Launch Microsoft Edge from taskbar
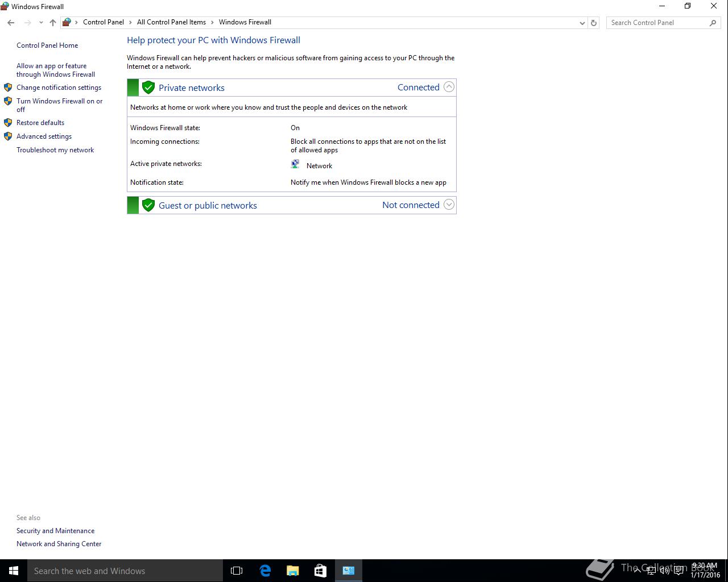The width and height of the screenshot is (728, 582). [x=265, y=571]
